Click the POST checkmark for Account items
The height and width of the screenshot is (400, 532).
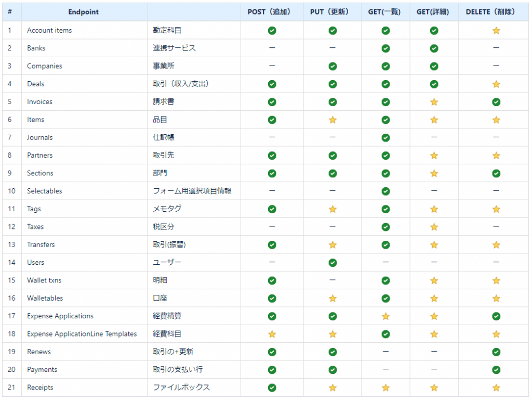click(272, 30)
